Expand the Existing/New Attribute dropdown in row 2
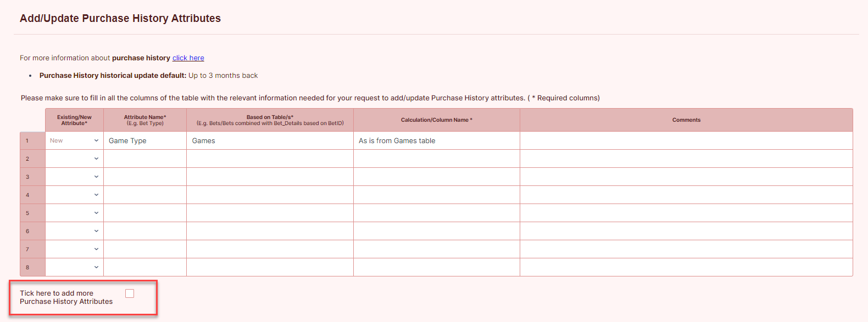Viewport: 868px width, 322px height. click(x=74, y=159)
